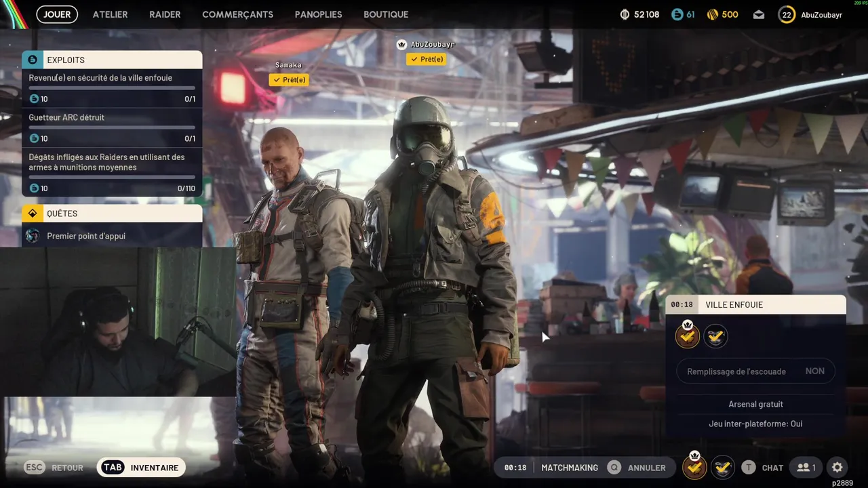Screen dimensions: 868x488
Task: Select the Revenu(e) en sécurité exploit
Action: click(112, 88)
